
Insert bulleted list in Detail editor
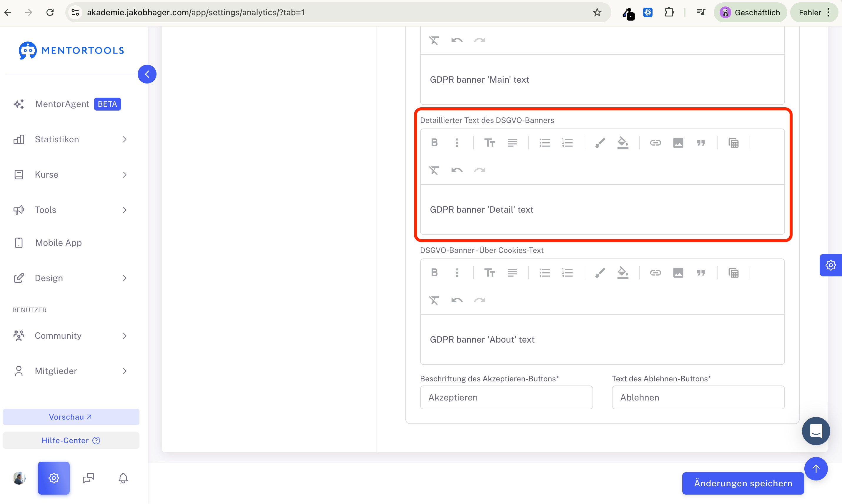point(545,143)
